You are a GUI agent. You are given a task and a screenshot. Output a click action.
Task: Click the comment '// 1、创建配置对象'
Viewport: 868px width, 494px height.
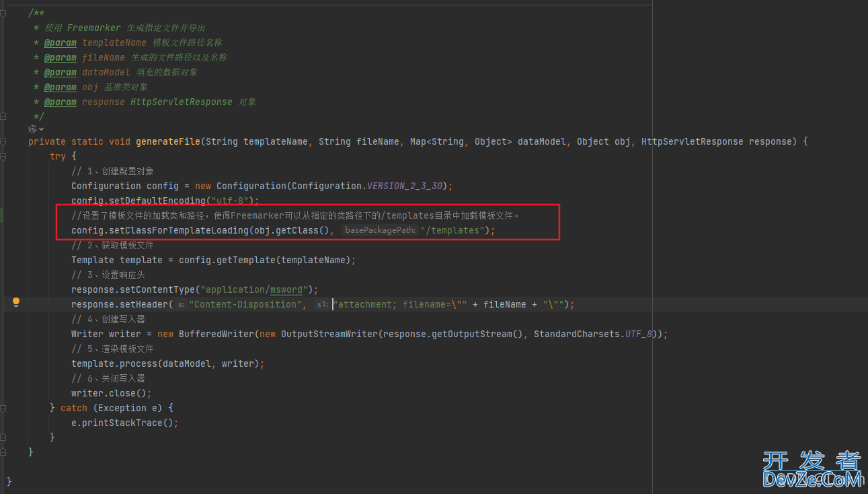(112, 171)
